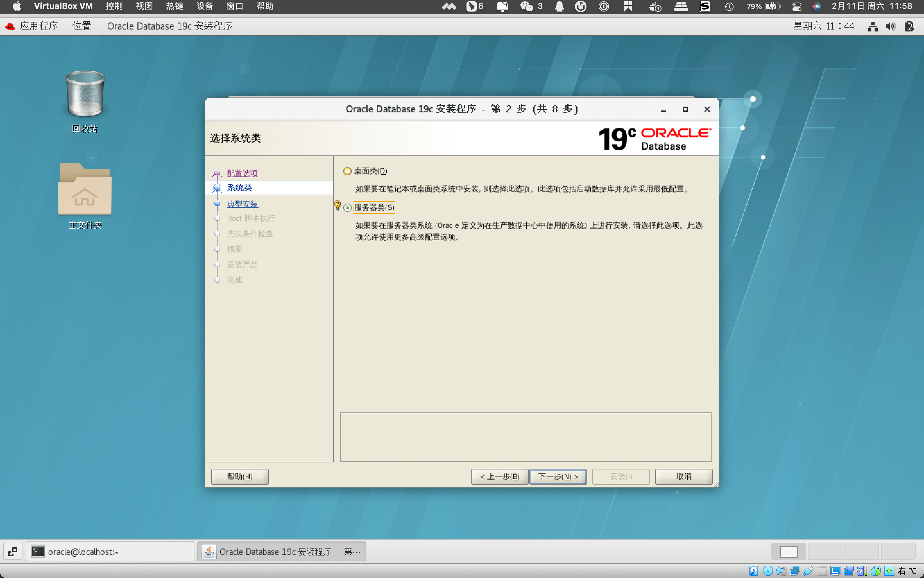Open the 控制 menu in the macOS menu bar
924x578 pixels.
click(x=114, y=6)
